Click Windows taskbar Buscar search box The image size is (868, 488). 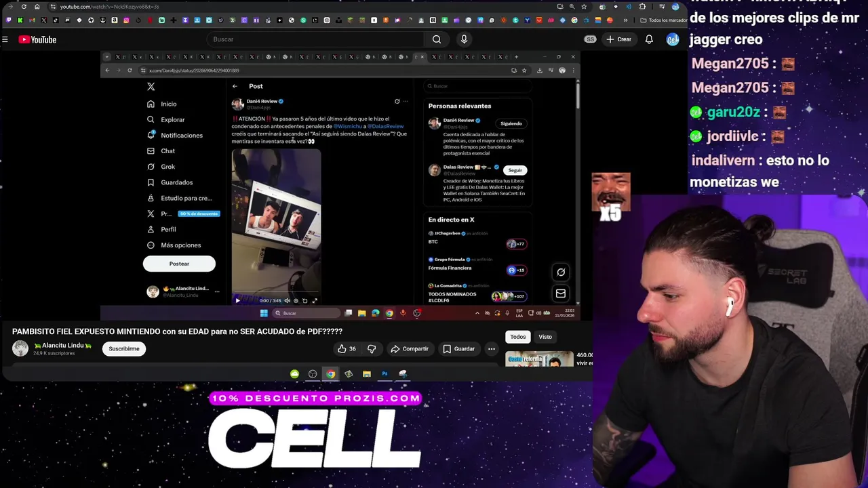coord(307,313)
